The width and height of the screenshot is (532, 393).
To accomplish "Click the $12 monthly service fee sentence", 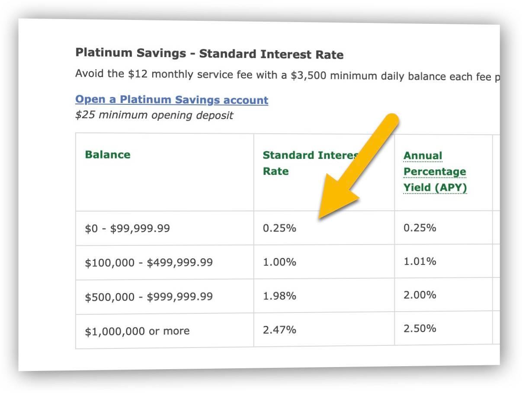I will tap(288, 75).
